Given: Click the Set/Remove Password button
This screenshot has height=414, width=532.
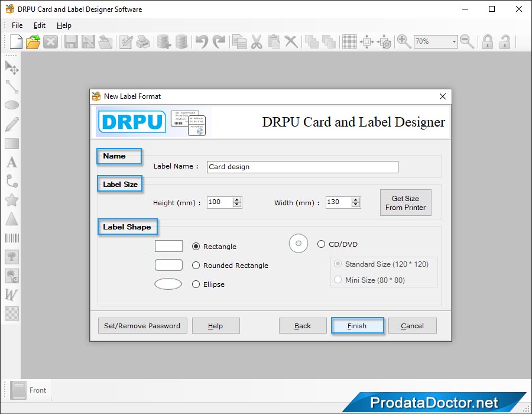Looking at the screenshot, I should 142,326.
